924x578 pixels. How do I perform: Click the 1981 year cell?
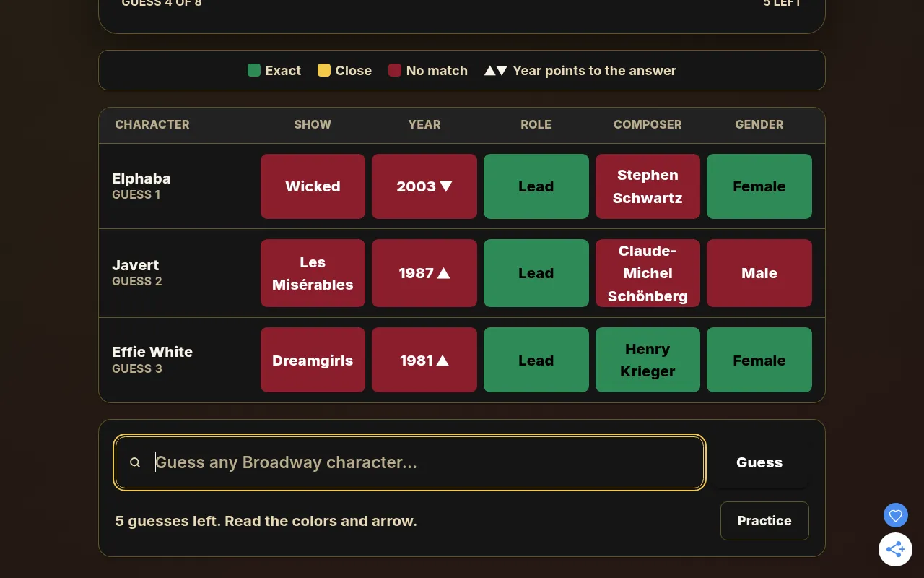[x=424, y=360]
